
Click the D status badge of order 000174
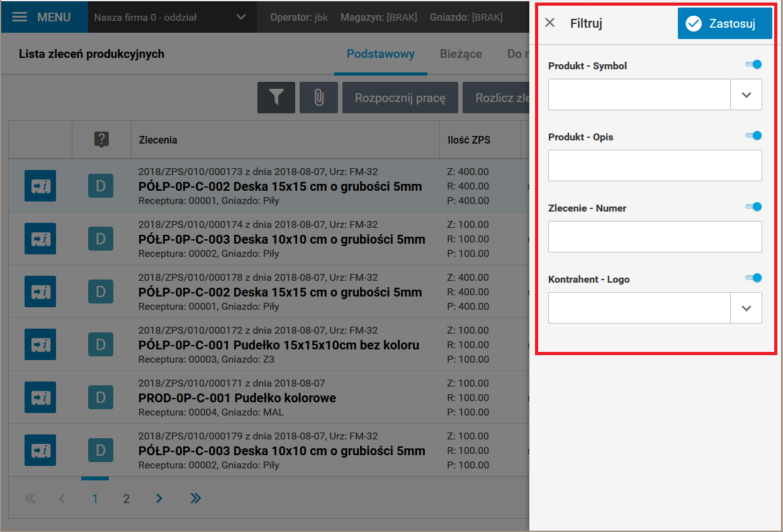tap(100, 239)
